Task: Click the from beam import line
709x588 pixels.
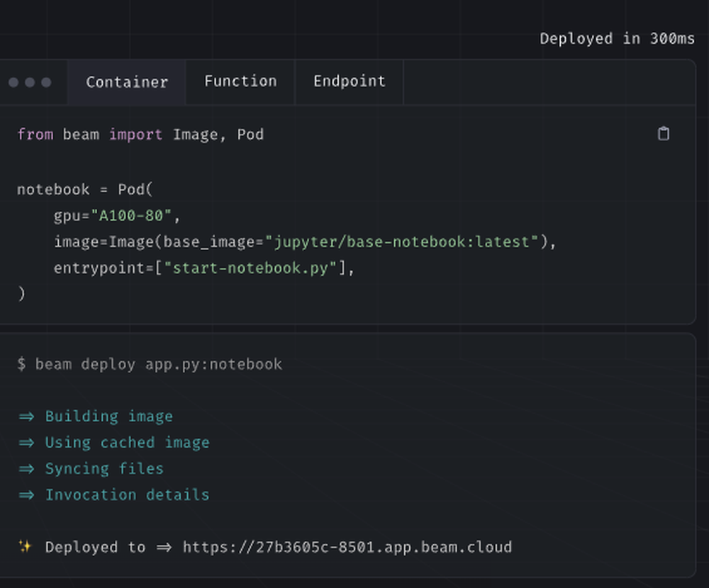Action: (x=140, y=134)
